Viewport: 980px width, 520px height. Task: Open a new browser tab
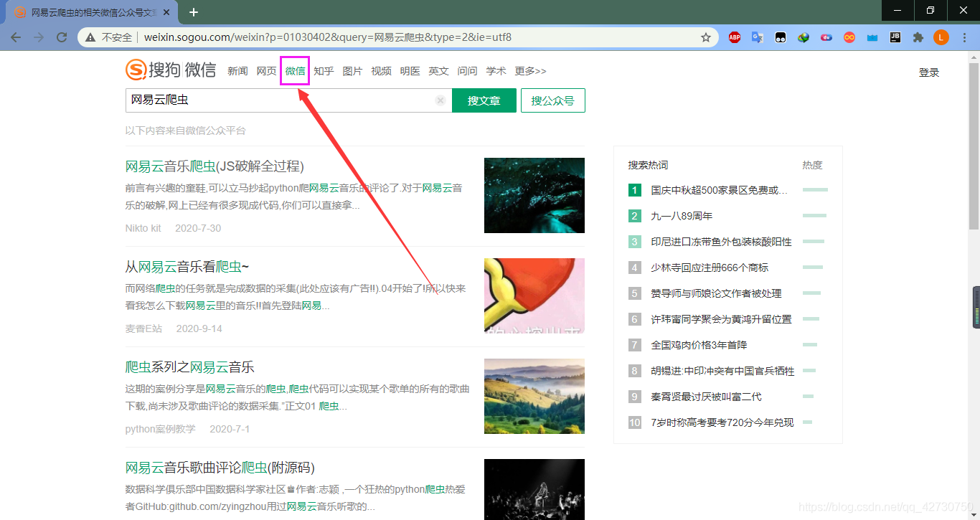point(194,12)
